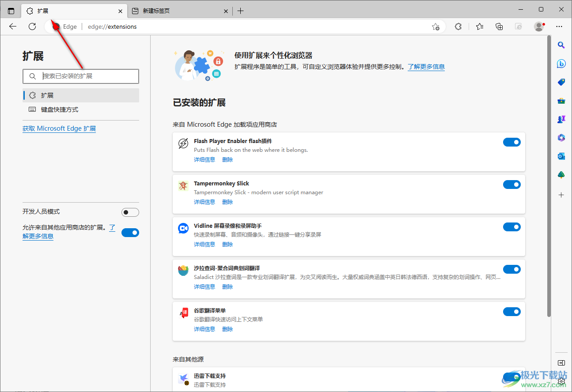Open the tab actions menu icon

[x=11, y=11]
